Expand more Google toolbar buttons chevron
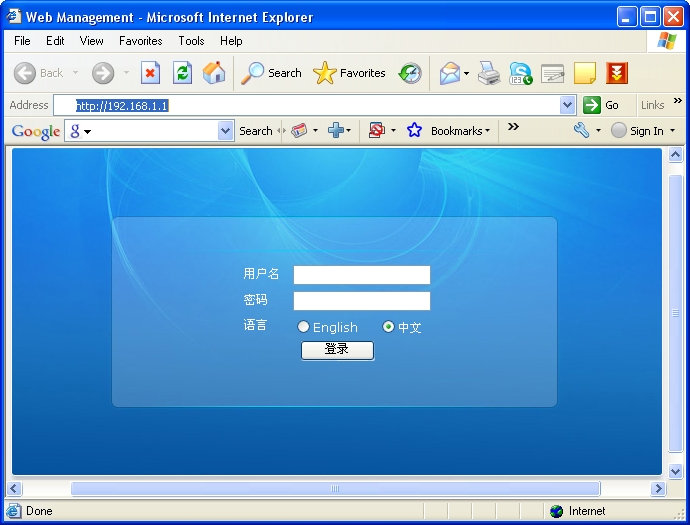This screenshot has width=690, height=525. tap(513, 127)
